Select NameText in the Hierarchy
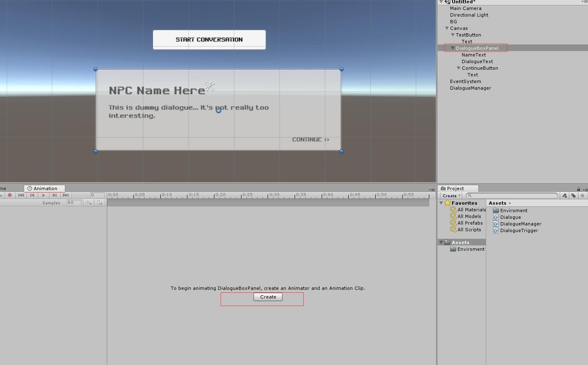 [x=474, y=55]
